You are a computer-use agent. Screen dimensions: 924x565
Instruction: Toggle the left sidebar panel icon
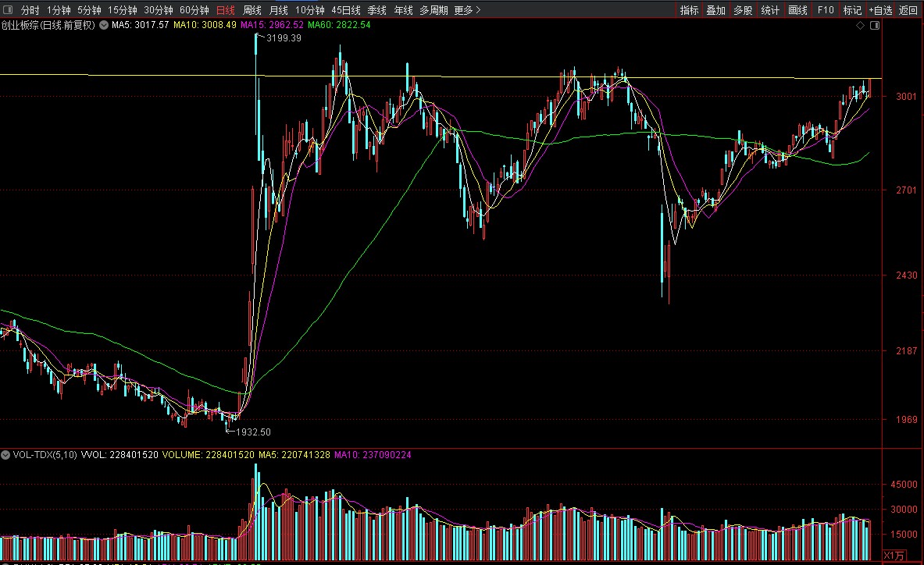tap(7, 9)
